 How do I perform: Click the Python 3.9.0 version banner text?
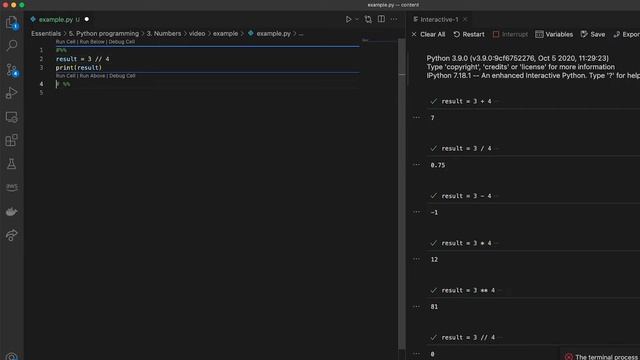[x=518, y=58]
